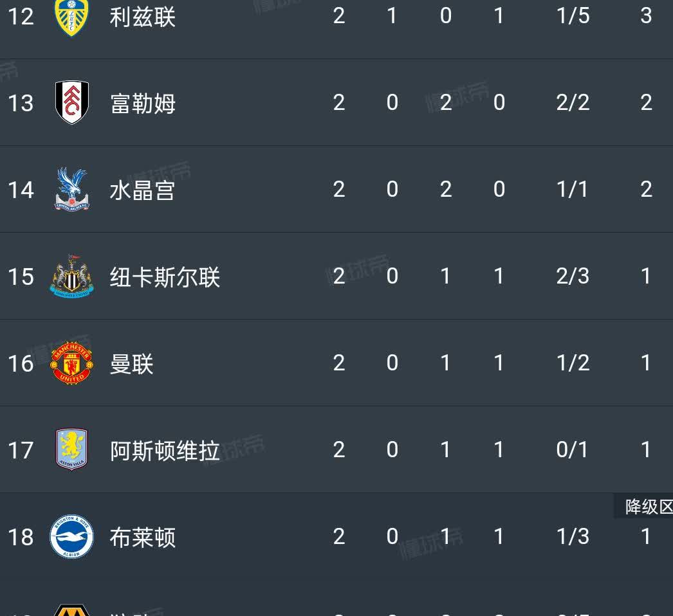The height and width of the screenshot is (616, 673).
Task: Open the 利兹联 team page
Action: pyautogui.click(x=142, y=17)
